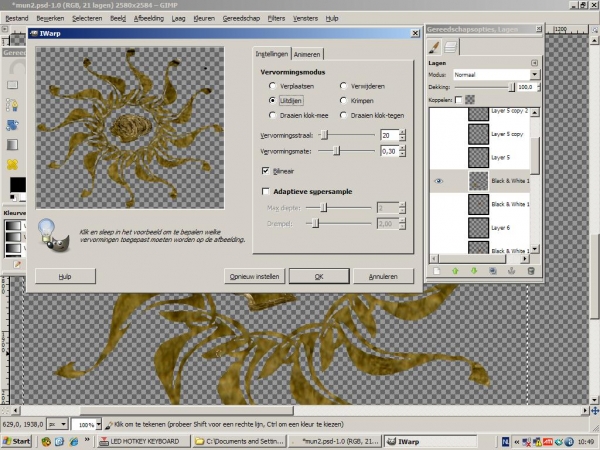
Task: Cancel the dialog with Annuleren
Action: [383, 276]
